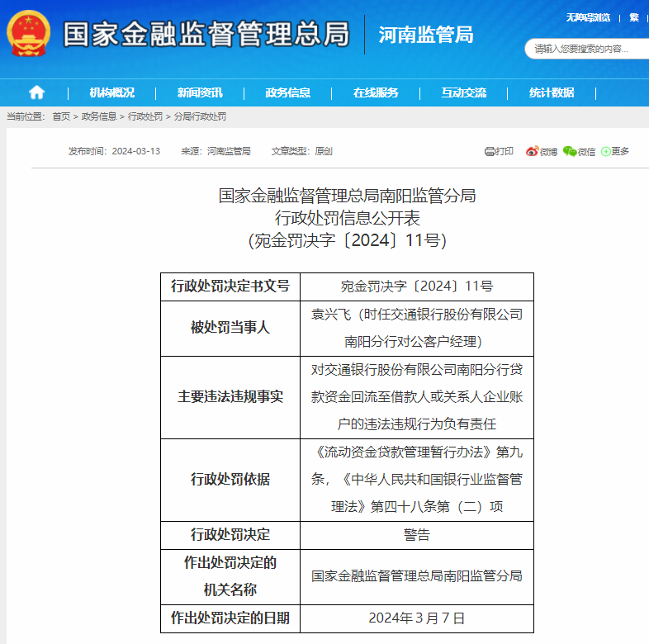The width and height of the screenshot is (649, 644).
Task: Select table cell 被处罚当事人
Action: (230, 328)
